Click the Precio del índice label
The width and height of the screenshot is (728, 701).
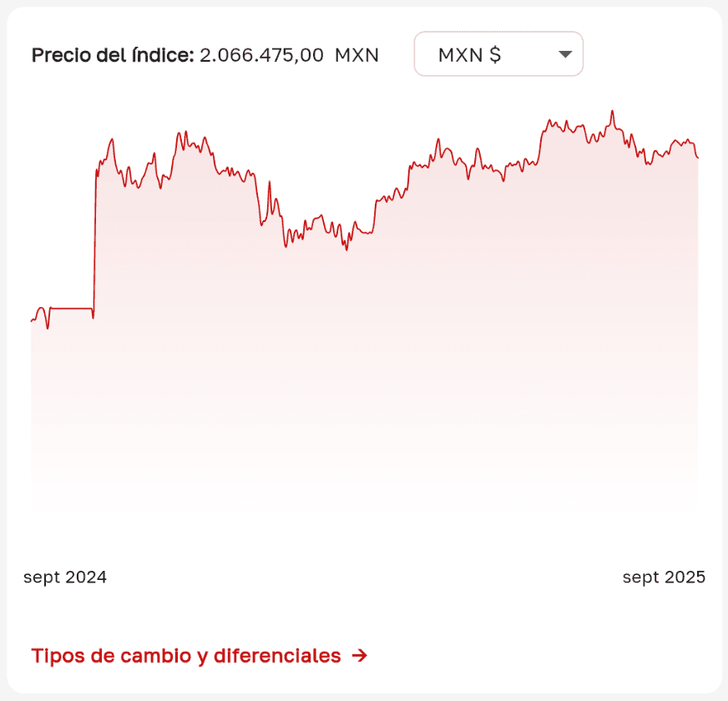coord(113,56)
